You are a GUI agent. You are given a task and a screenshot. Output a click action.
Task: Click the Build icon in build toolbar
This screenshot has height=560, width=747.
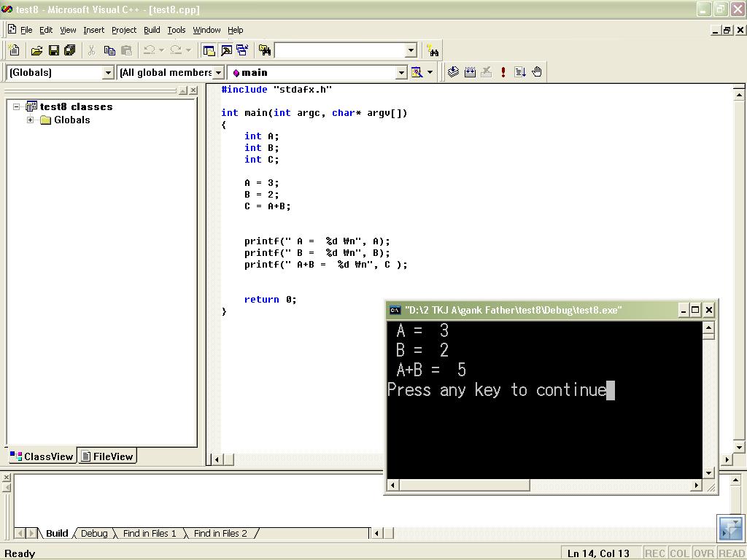pos(471,72)
